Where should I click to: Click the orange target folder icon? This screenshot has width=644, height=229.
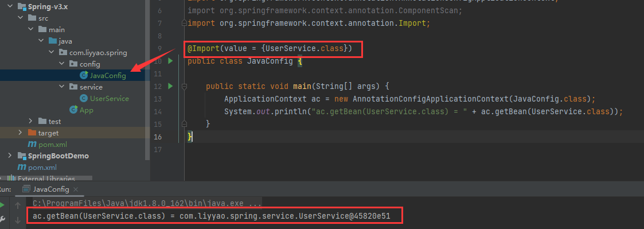click(x=32, y=133)
